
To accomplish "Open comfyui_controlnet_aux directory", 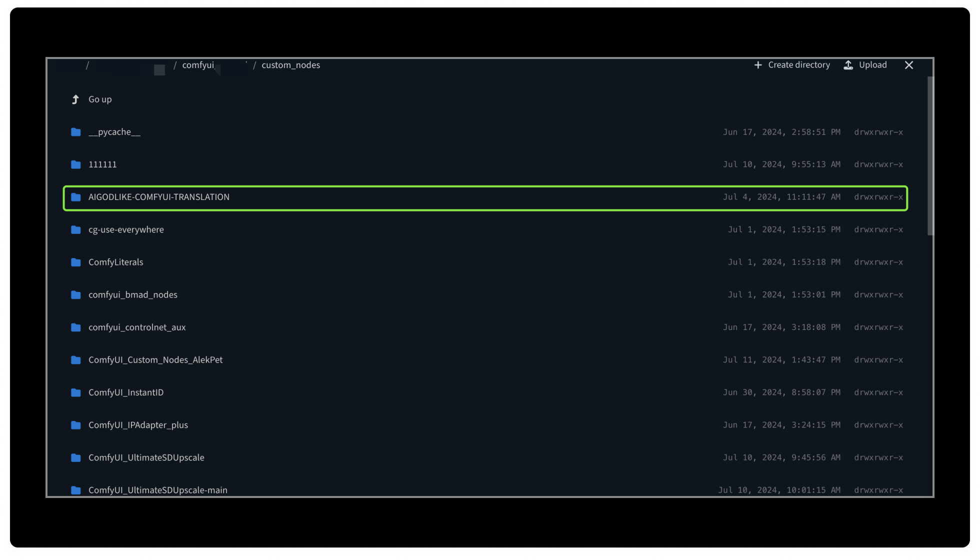I will tap(137, 327).
